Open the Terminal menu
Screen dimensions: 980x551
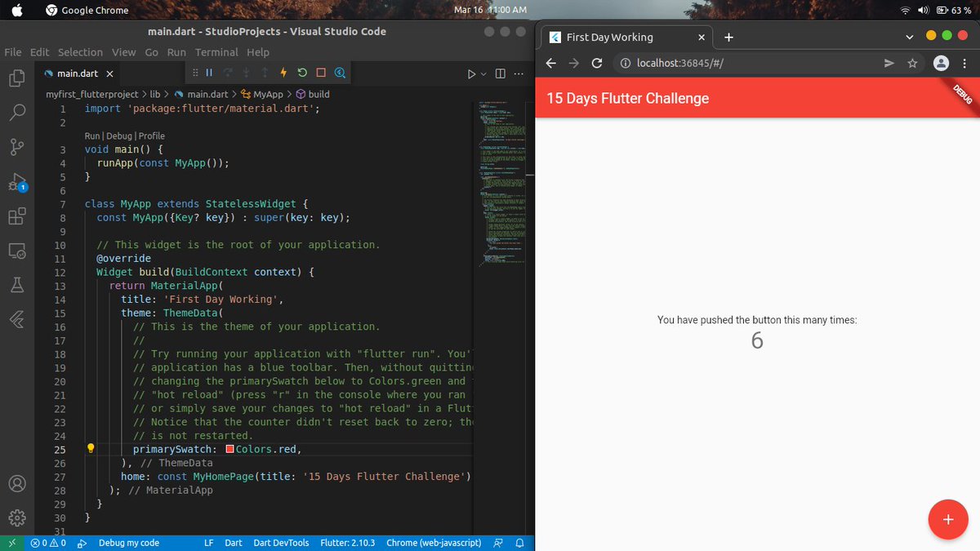tap(216, 52)
